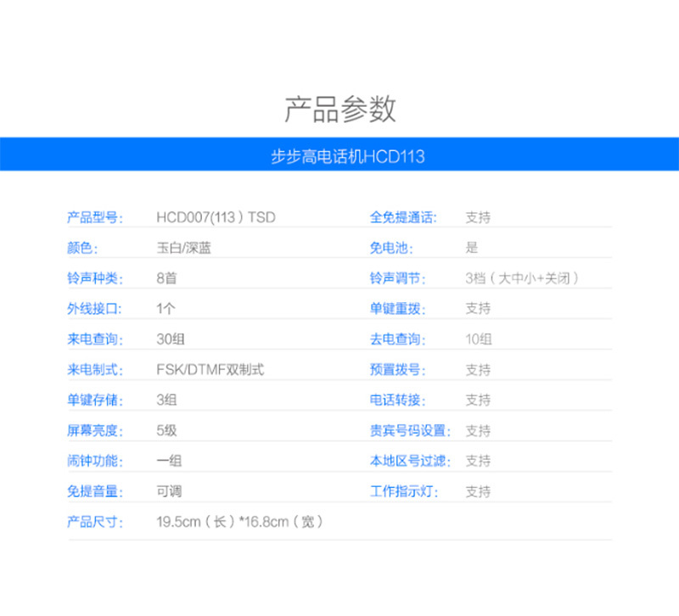Click the blue banner text 步步高电话机HCD113

(348, 156)
